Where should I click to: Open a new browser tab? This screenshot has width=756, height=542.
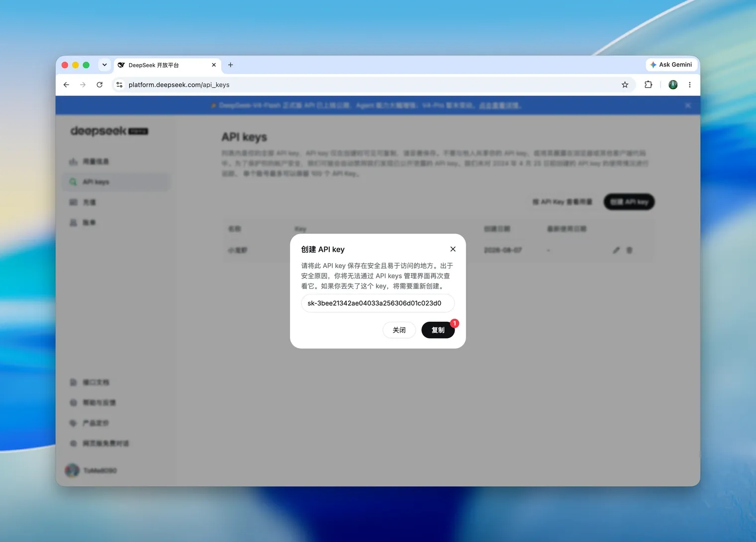[x=230, y=65]
